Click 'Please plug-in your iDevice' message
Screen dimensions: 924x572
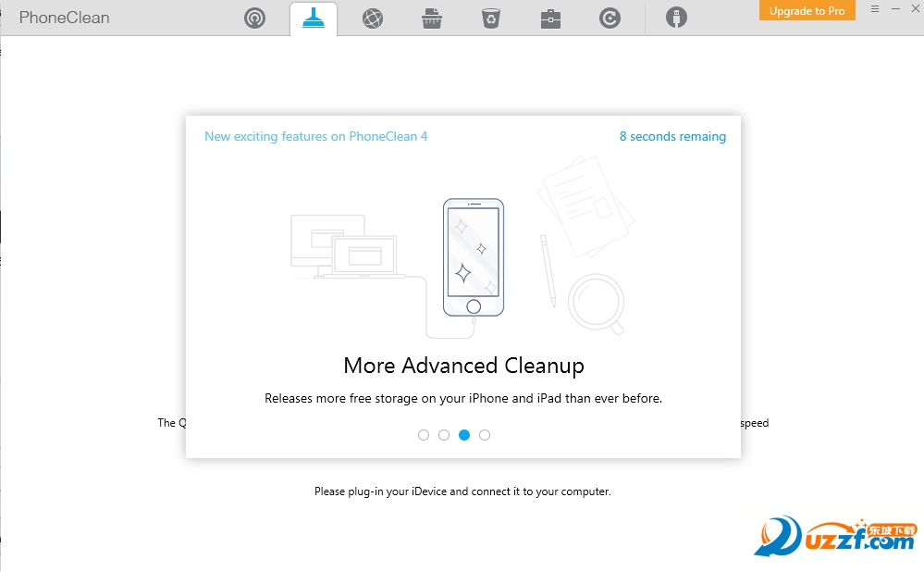coord(462,491)
